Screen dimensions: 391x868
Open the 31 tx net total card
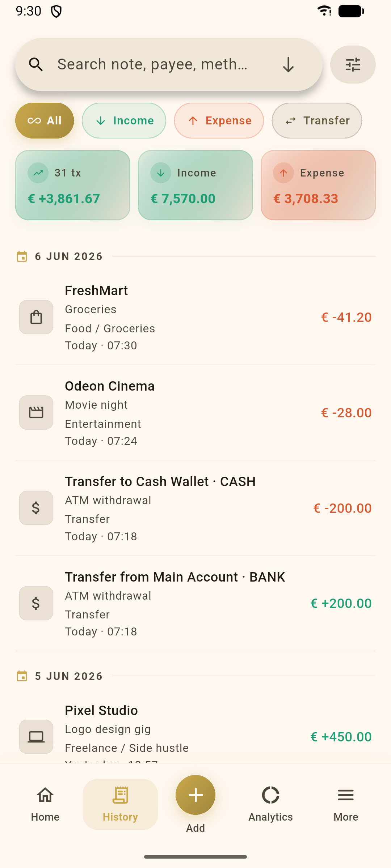tap(73, 185)
